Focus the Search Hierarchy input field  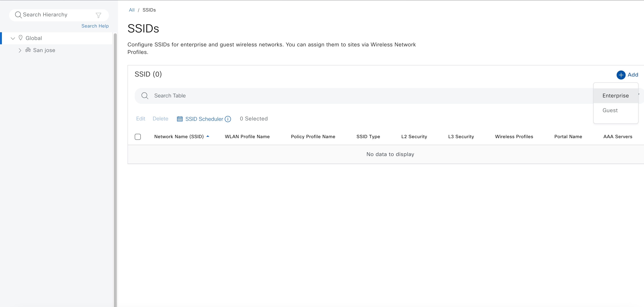pos(59,15)
